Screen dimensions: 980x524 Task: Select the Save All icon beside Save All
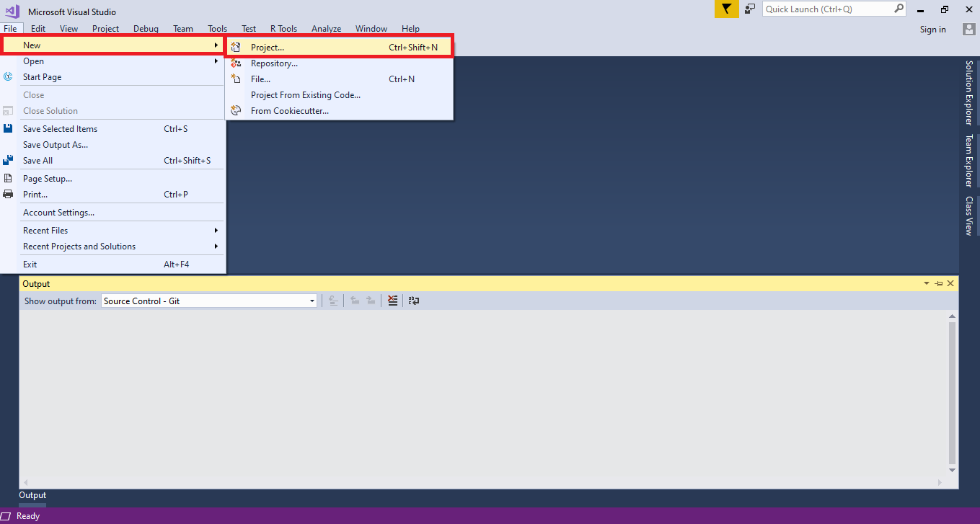[x=8, y=160]
